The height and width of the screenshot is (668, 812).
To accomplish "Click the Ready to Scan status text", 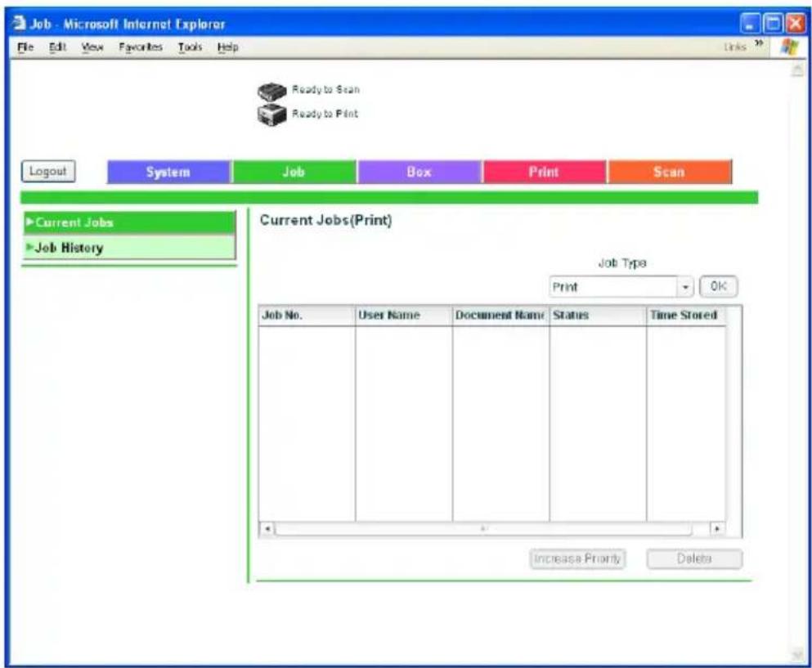I will tap(325, 90).
